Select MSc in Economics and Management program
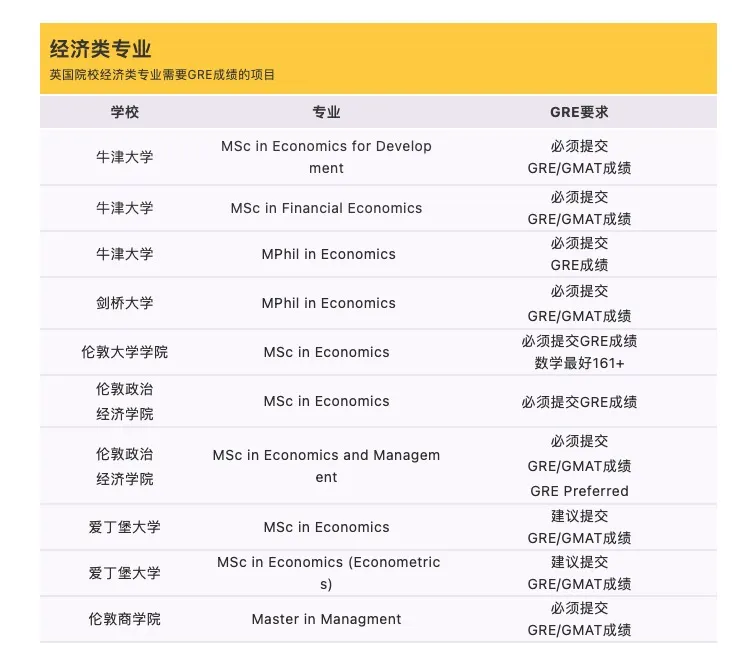Image resolution: width=743 pixels, height=672 pixels. click(x=326, y=466)
